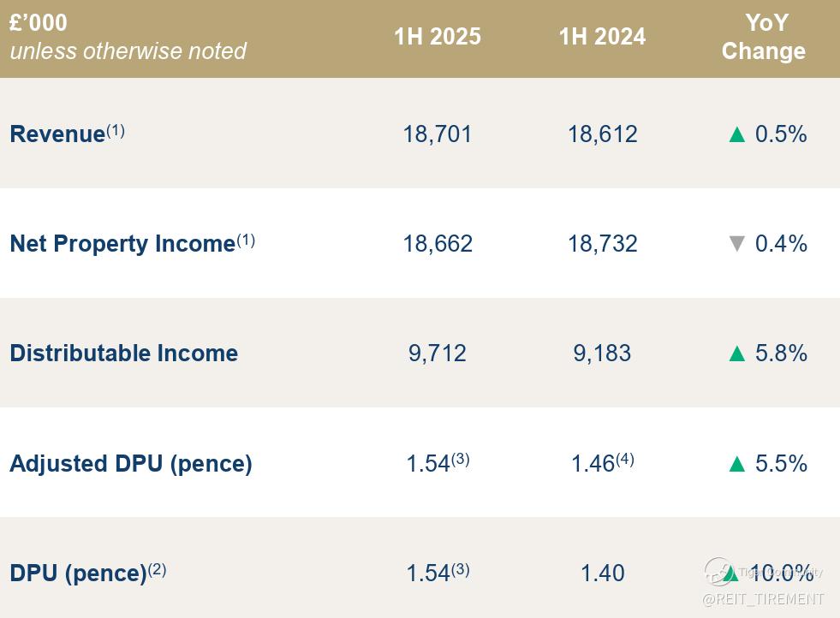Click the green up arrow beside 10.0%
The image size is (840, 618).
[x=730, y=573]
